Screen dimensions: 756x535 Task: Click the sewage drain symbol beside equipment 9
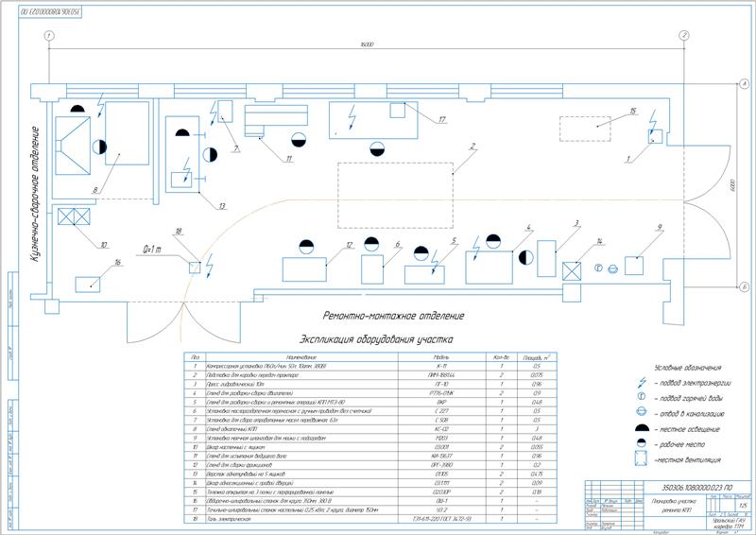(x=612, y=268)
